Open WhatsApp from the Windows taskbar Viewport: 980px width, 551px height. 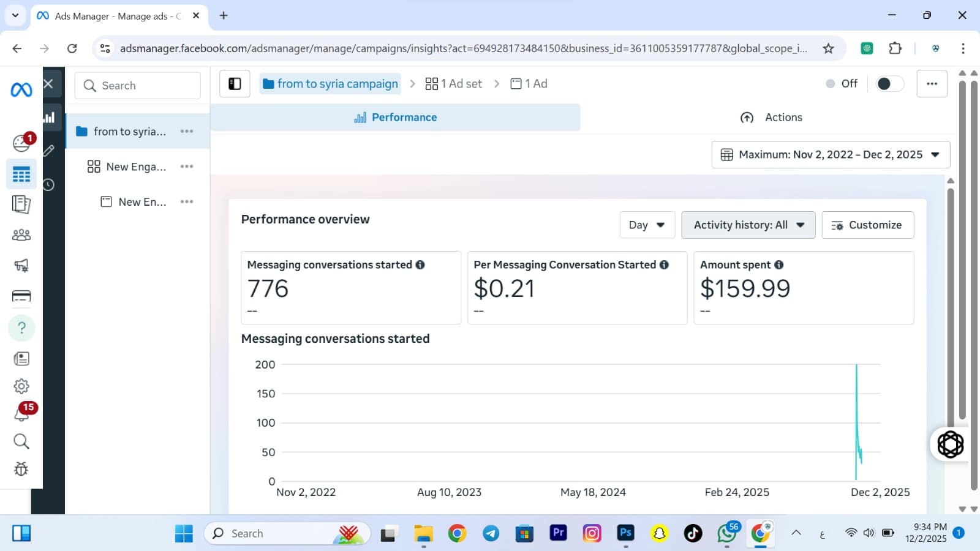coord(726,533)
